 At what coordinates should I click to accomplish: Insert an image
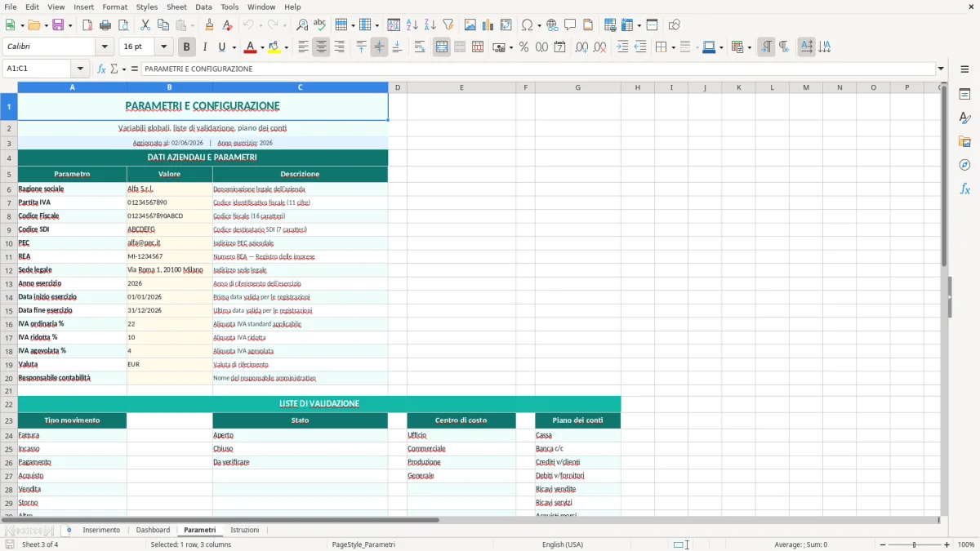click(470, 25)
